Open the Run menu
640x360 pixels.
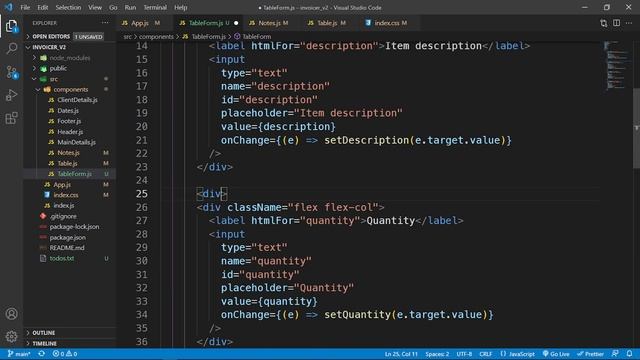130,7
